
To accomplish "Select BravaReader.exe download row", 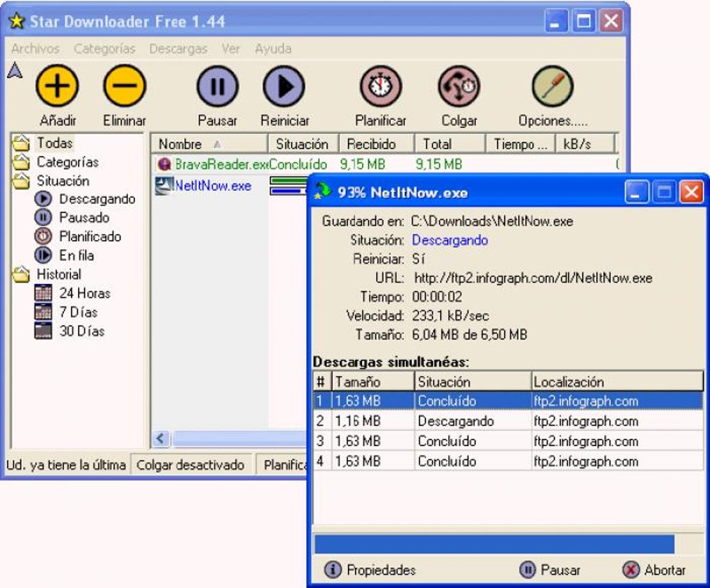I will coord(384,164).
